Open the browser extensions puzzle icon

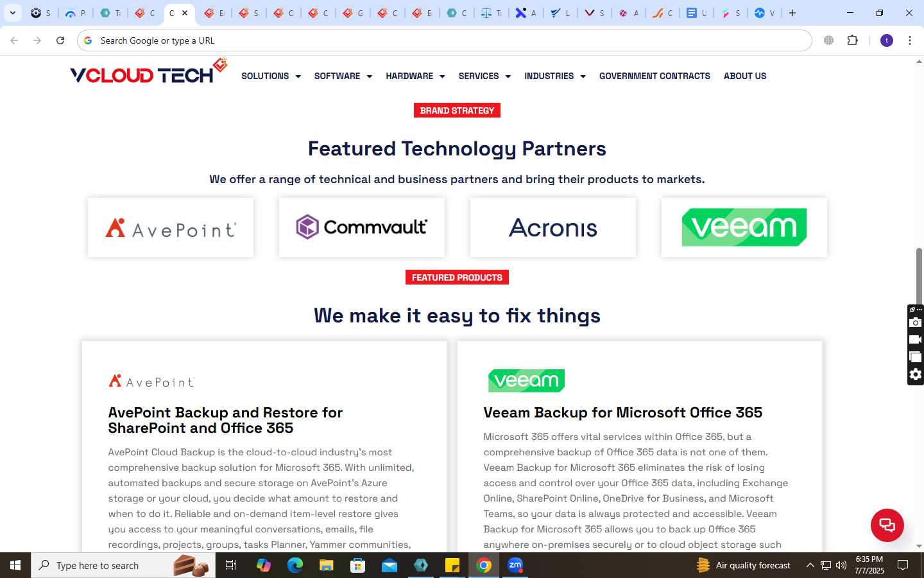click(852, 40)
